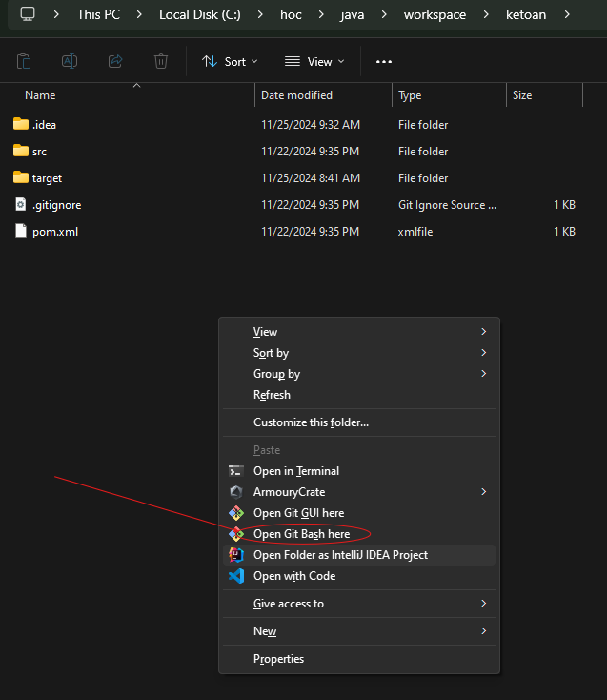Open the See more three-dots button

(384, 61)
